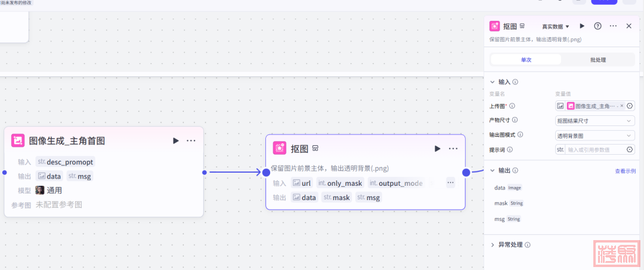Open three-dot menu on 抠图 canvas node
The height and width of the screenshot is (270, 644).
point(453,149)
